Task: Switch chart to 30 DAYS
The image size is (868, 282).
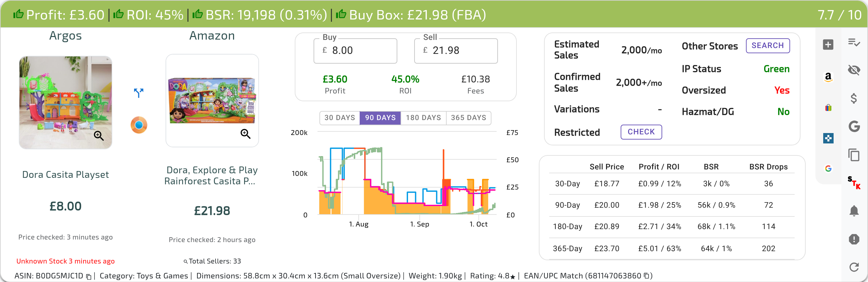Action: pos(340,118)
